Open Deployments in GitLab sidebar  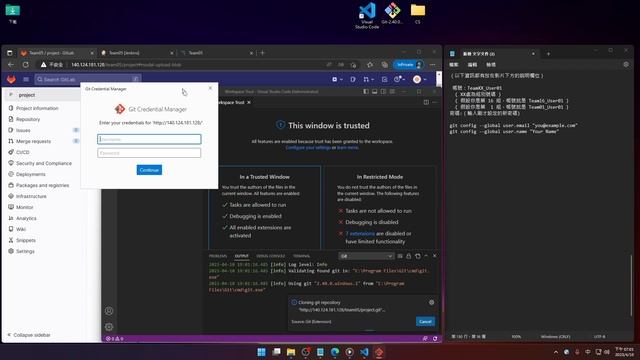point(31,174)
